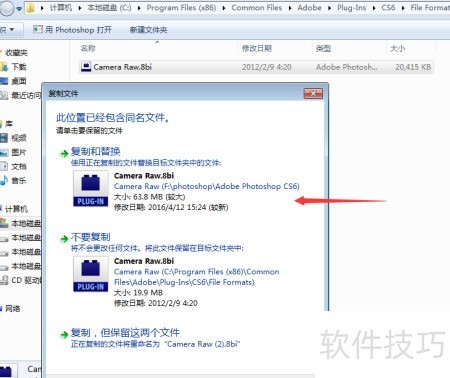450x378 pixels.
Task: Click the CS6 breadcrumb in address bar
Action: (x=388, y=8)
